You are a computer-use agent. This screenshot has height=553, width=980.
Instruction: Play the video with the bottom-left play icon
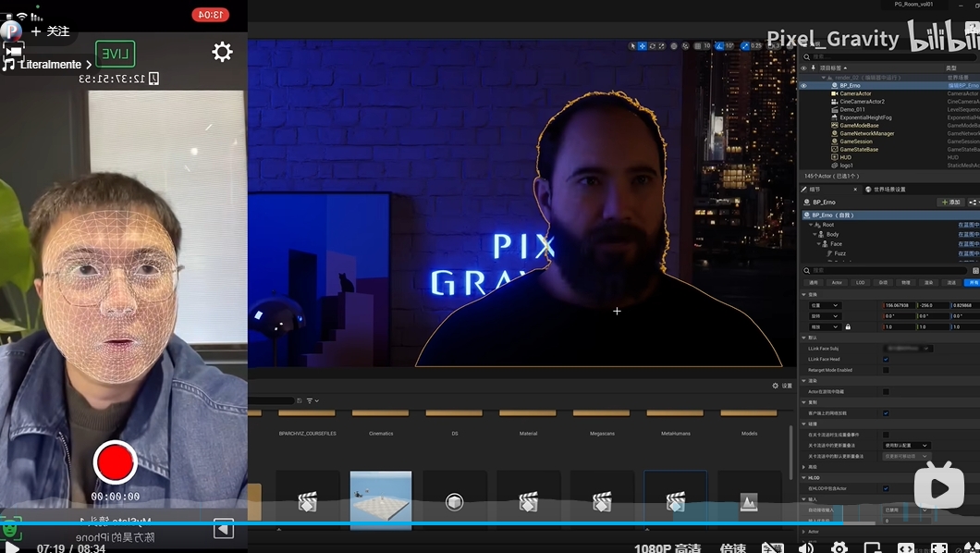click(10, 548)
